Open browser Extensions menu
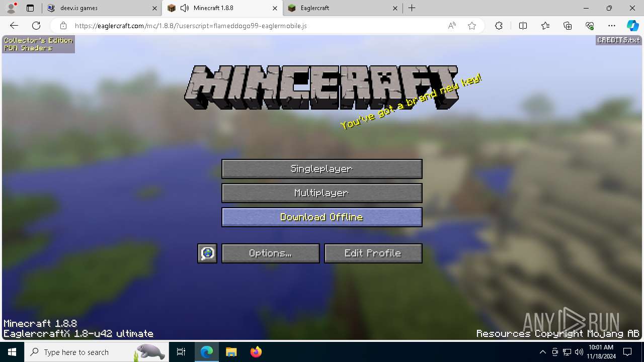The height and width of the screenshot is (362, 644). [x=499, y=26]
